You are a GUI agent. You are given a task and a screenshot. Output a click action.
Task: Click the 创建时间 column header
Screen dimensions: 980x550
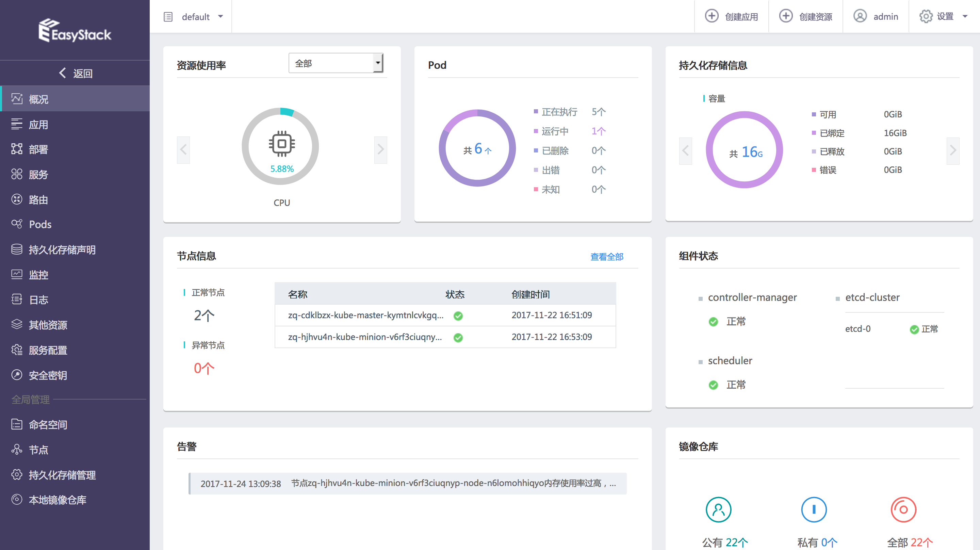(x=530, y=294)
